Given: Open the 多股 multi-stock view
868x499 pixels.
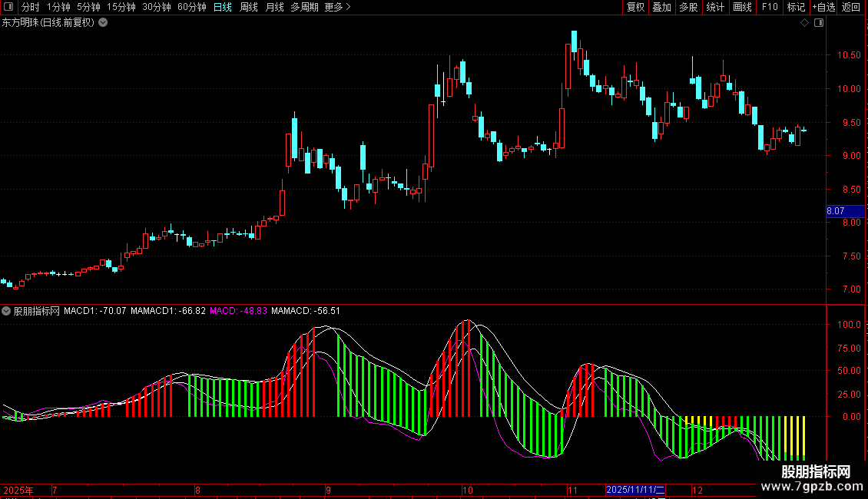Looking at the screenshot, I should point(688,7).
